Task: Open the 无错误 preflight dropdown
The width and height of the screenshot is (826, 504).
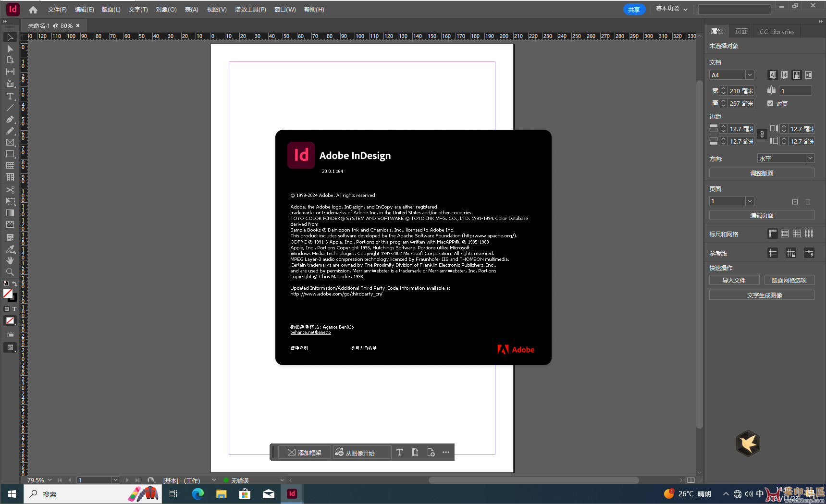Action: [282, 480]
